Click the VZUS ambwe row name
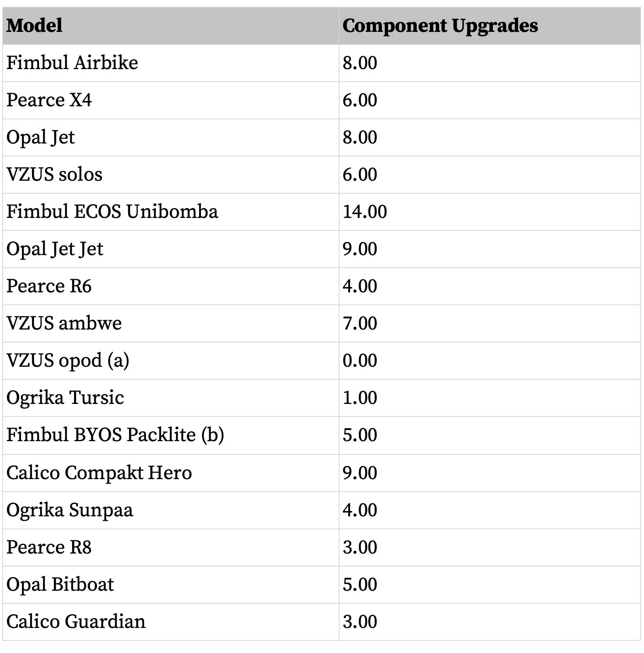 (x=64, y=323)
